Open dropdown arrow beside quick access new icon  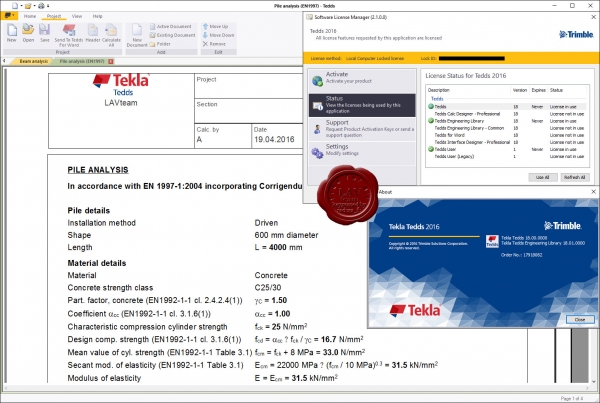click(21, 6)
